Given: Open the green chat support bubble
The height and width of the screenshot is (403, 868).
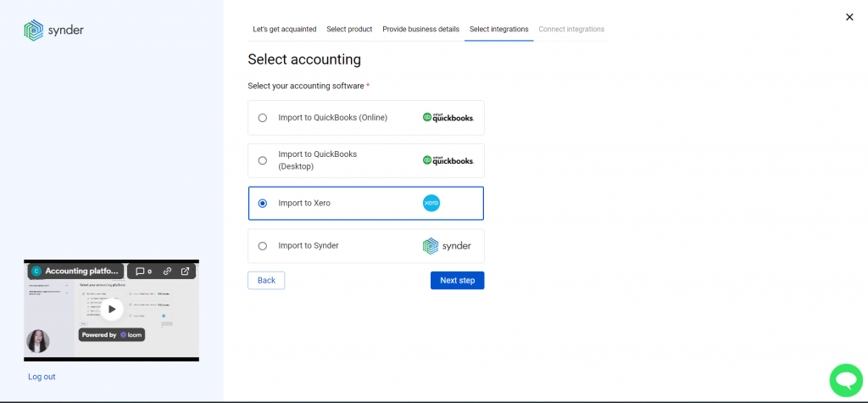Looking at the screenshot, I should tap(846, 380).
